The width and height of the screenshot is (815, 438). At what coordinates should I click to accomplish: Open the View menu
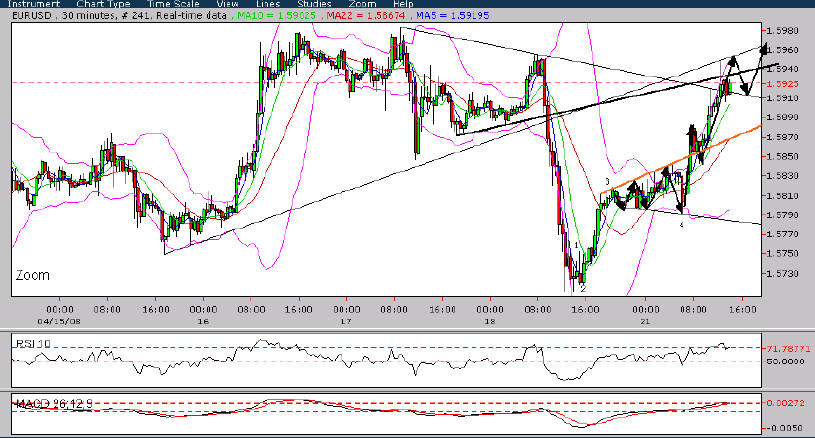[x=227, y=4]
